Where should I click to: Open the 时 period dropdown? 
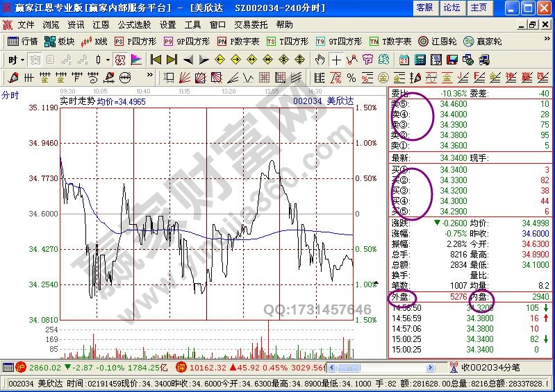pyautogui.click(x=15, y=60)
